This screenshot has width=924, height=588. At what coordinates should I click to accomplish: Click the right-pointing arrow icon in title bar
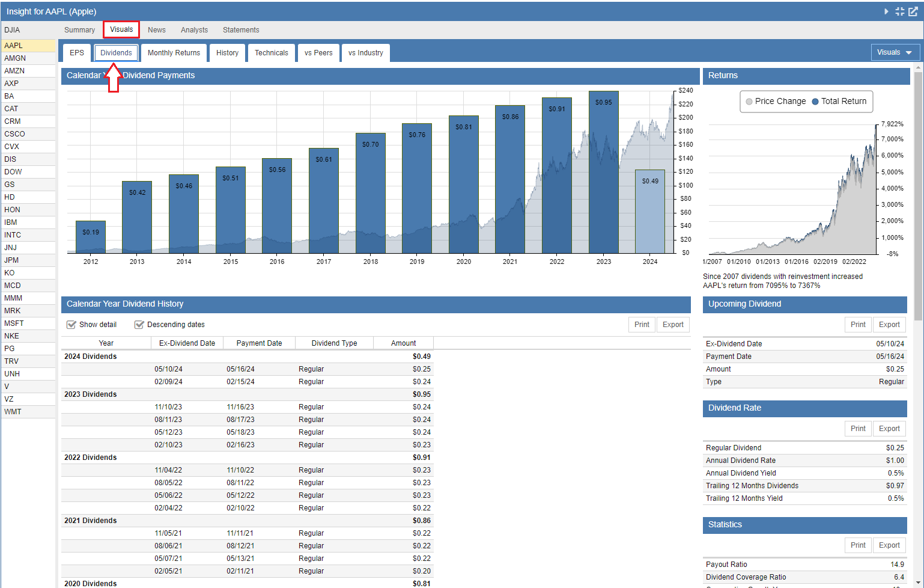(x=886, y=11)
